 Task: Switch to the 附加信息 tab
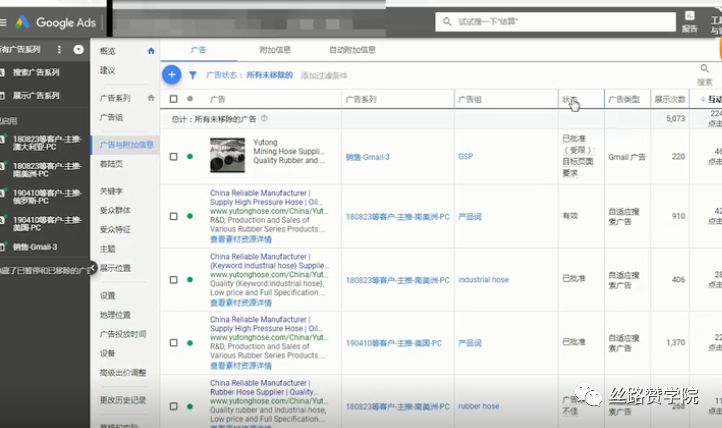(x=275, y=50)
